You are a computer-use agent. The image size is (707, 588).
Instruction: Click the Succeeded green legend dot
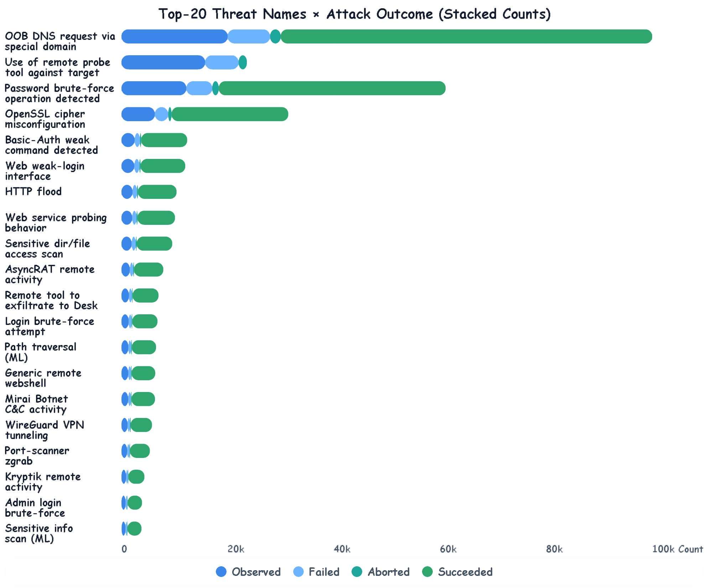tap(427, 572)
